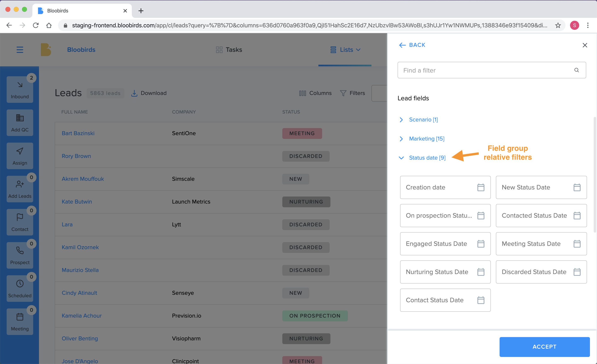Click the calendar icon on Contact Status Date
597x364 pixels.
pyautogui.click(x=481, y=300)
